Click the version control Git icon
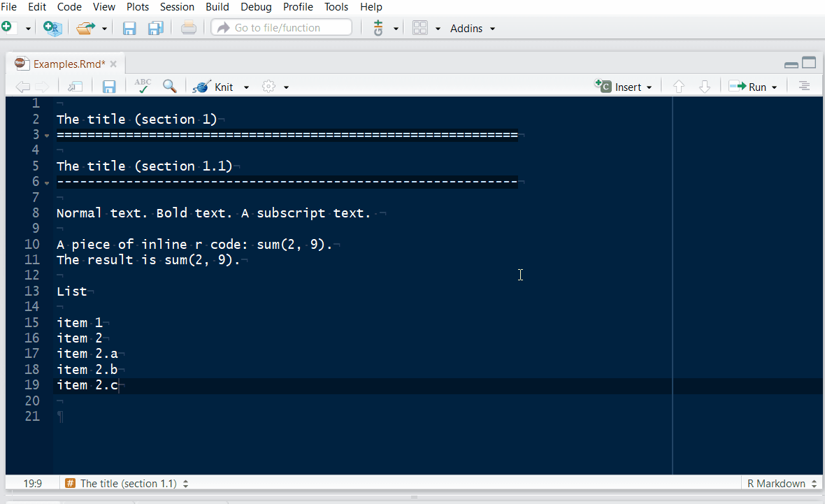 pos(378,28)
